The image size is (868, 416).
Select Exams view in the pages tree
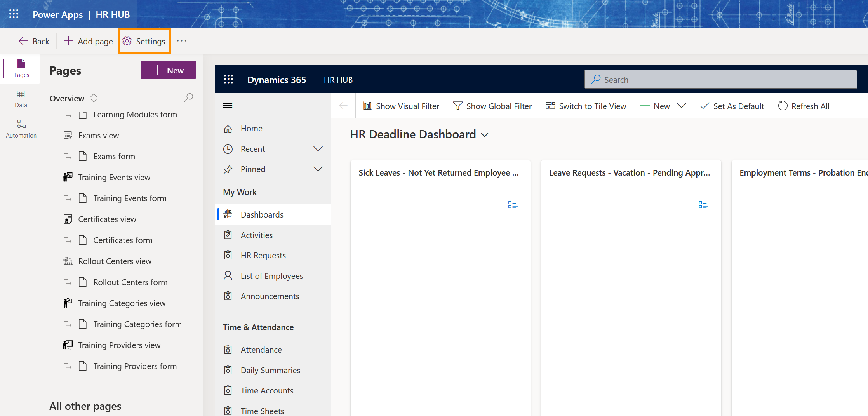point(98,136)
